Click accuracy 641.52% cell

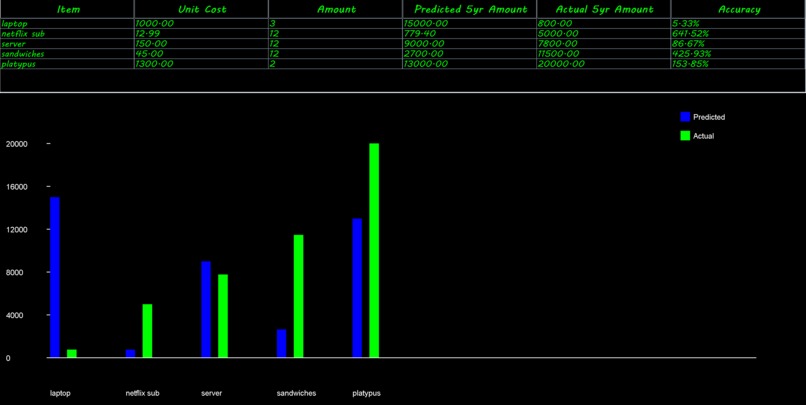pyautogui.click(x=738, y=33)
